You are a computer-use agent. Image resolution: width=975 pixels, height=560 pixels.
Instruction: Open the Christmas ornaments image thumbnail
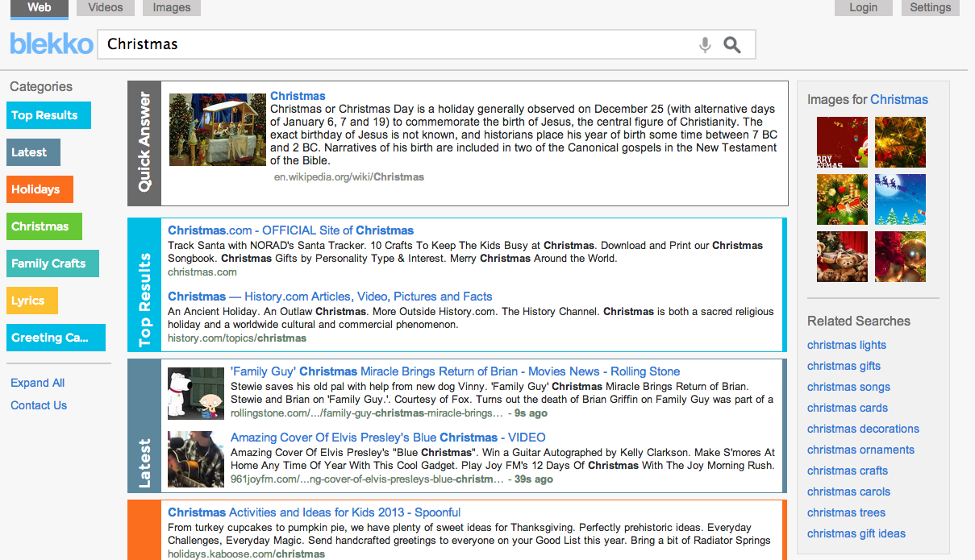842,200
